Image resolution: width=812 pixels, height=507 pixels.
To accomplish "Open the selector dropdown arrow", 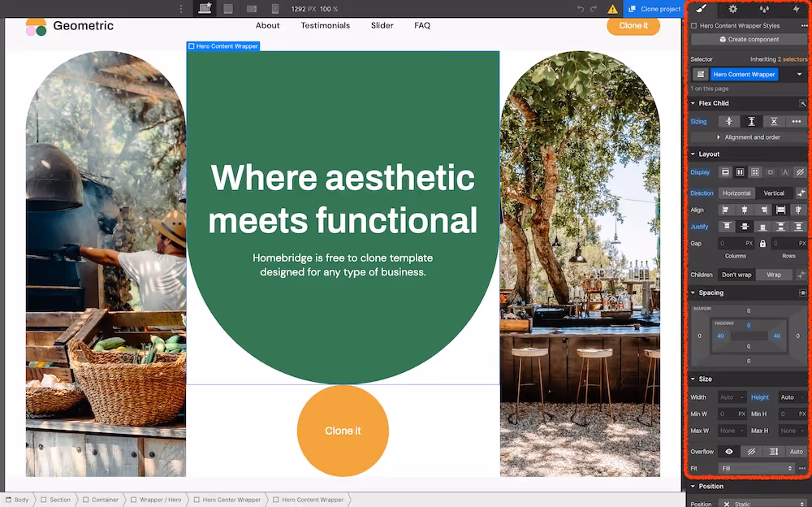I will (x=800, y=74).
